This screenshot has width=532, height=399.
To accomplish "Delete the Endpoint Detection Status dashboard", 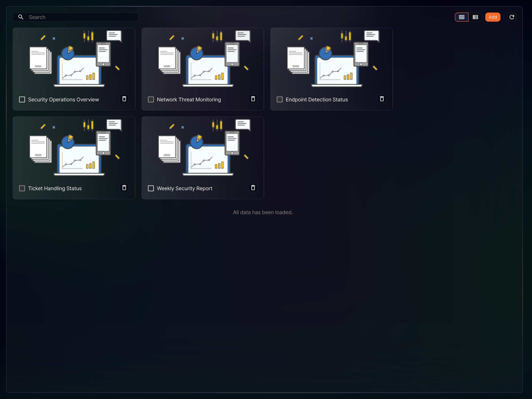I will click(x=382, y=99).
